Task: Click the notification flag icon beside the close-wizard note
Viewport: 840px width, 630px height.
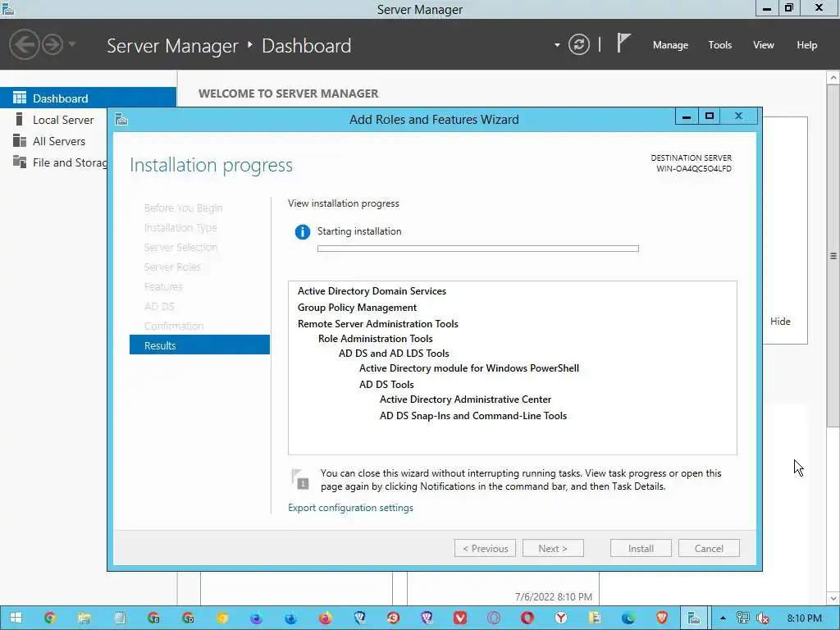Action: point(300,479)
